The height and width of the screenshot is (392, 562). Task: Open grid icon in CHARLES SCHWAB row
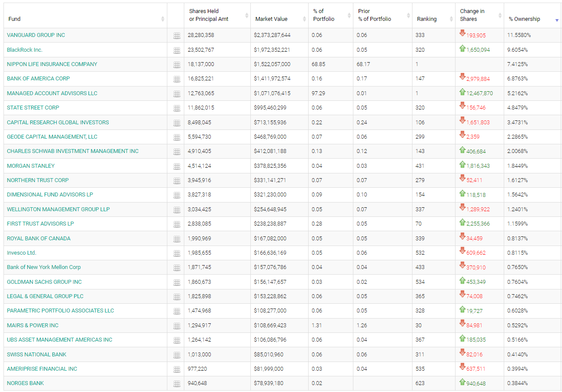[x=176, y=152]
